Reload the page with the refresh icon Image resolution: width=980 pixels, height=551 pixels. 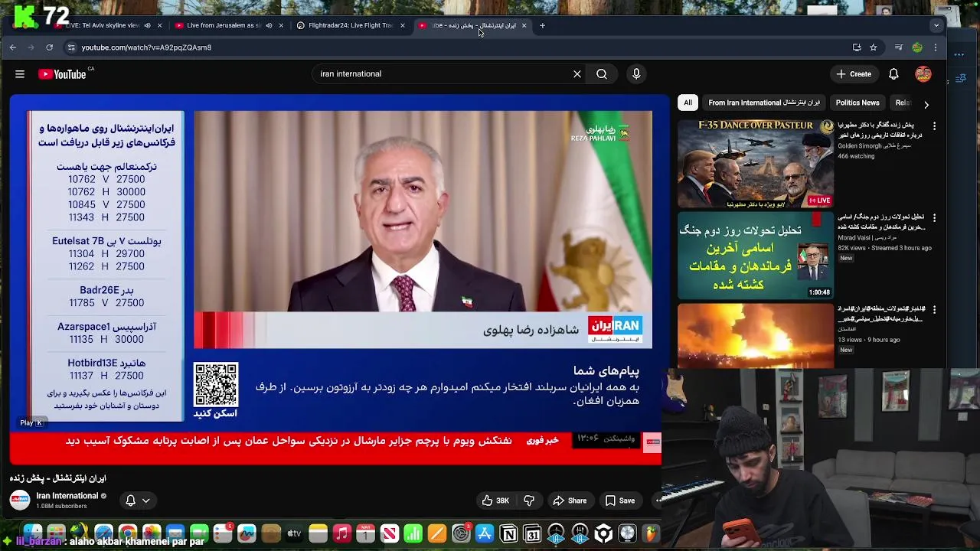click(49, 47)
